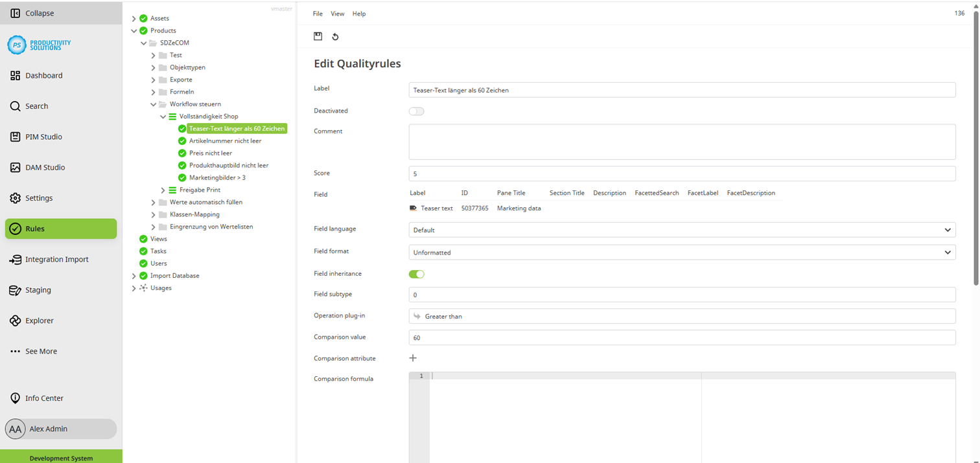Open the Field format dropdown
The image size is (980, 463).
(x=682, y=253)
